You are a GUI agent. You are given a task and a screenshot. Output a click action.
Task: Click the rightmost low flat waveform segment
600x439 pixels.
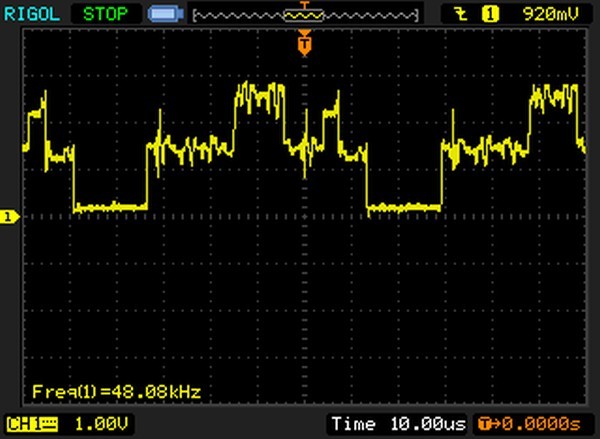click(x=404, y=207)
